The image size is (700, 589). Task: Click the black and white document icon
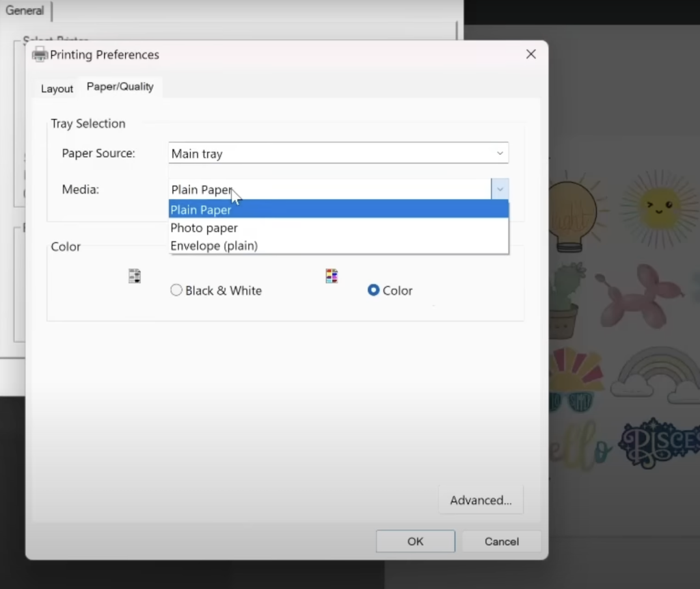(135, 276)
